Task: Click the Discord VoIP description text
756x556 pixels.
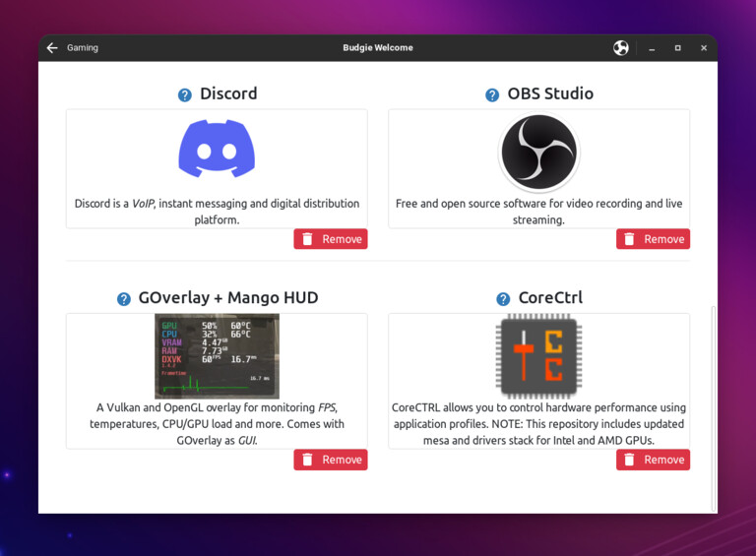Action: [x=217, y=212]
